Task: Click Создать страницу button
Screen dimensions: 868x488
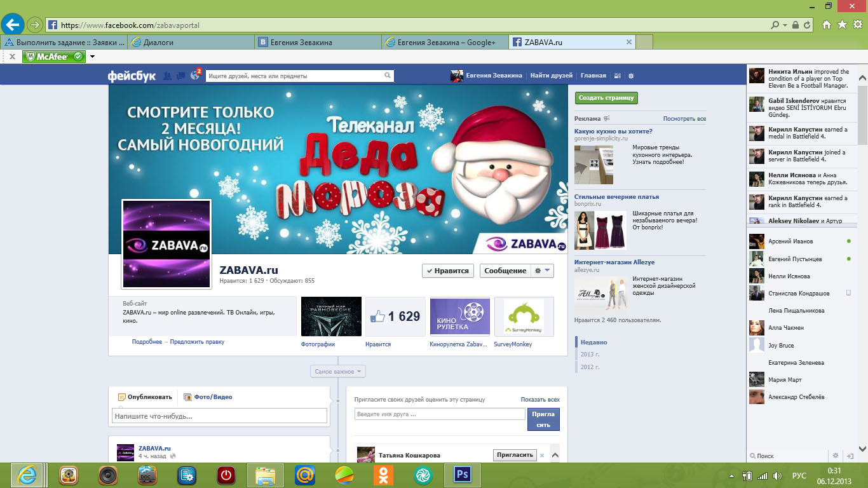Action: (x=606, y=98)
